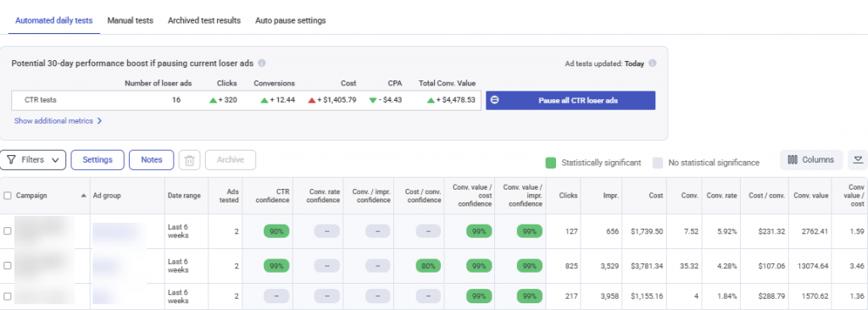Click Ads tested column header
The height and width of the screenshot is (310, 868).
click(229, 196)
